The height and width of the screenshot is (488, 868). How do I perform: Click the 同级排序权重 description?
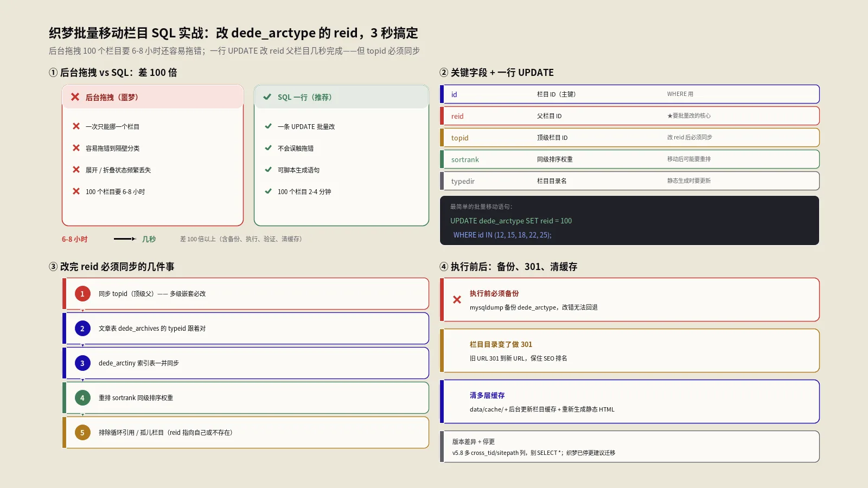pyautogui.click(x=554, y=159)
